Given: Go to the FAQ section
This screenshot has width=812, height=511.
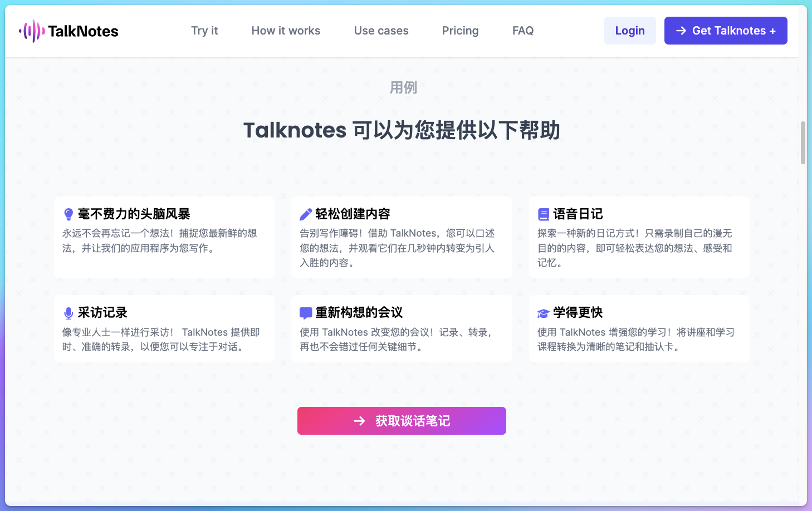Looking at the screenshot, I should tap(522, 31).
